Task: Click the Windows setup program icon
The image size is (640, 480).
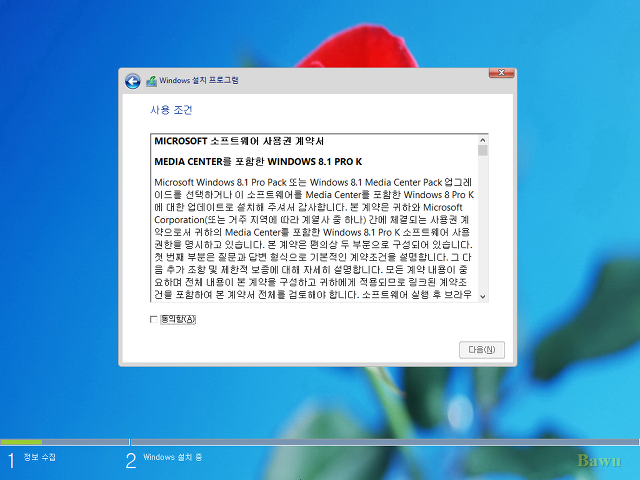Action: tap(151, 81)
